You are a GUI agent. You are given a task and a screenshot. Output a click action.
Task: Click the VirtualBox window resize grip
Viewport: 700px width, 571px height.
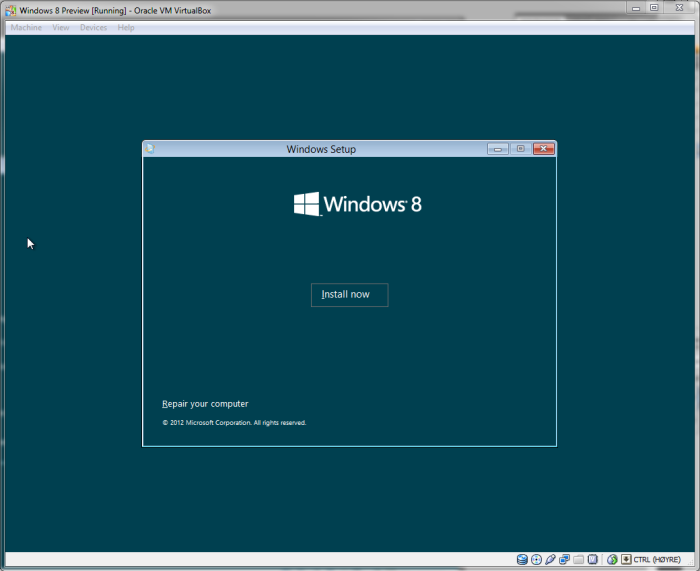click(x=690, y=562)
